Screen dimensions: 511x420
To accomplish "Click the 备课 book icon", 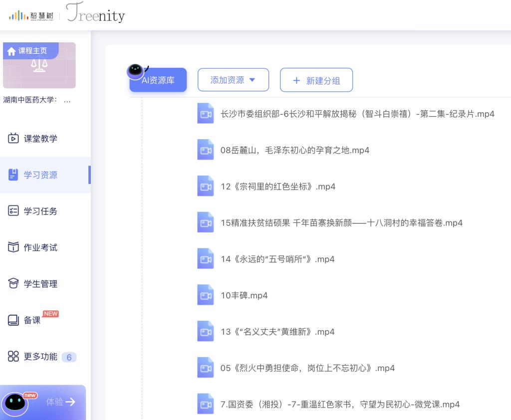I will point(13,320).
